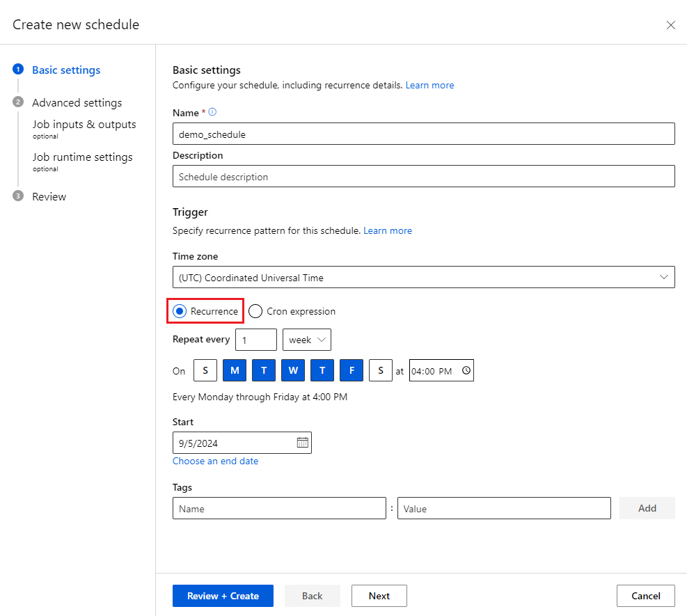
Task: Click the clock icon in time field
Action: click(466, 371)
